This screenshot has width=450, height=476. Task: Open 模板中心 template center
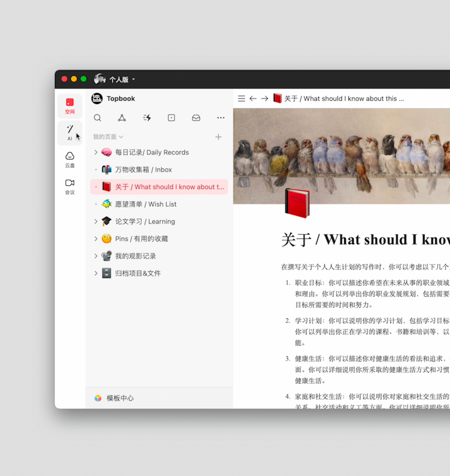point(159,398)
